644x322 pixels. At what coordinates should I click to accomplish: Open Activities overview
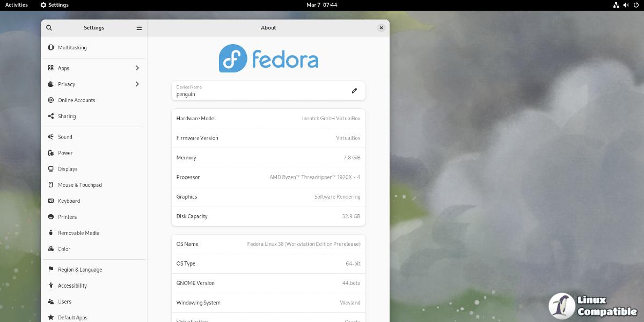17,5
